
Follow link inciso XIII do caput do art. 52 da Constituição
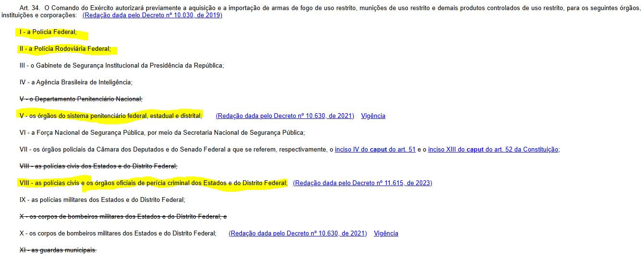[x=493, y=150]
